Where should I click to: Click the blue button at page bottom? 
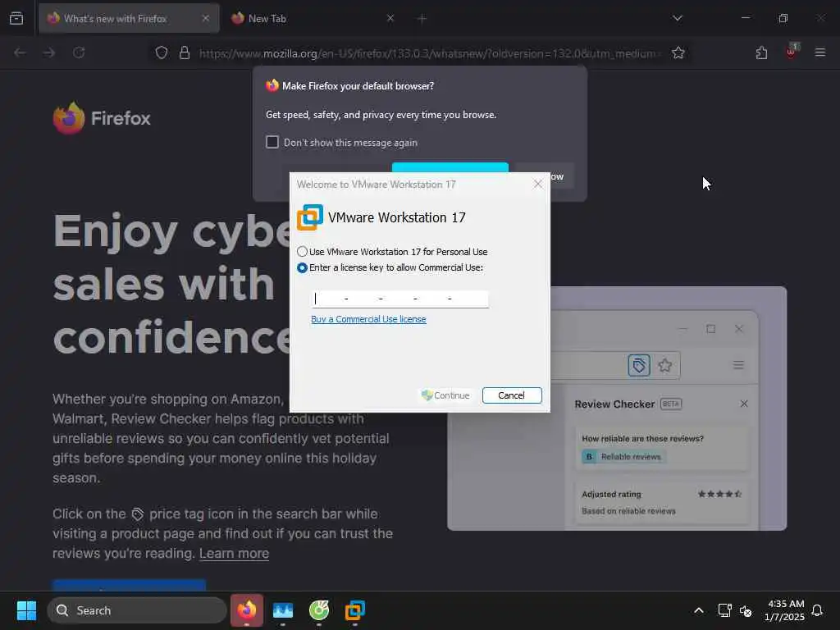tap(129, 585)
